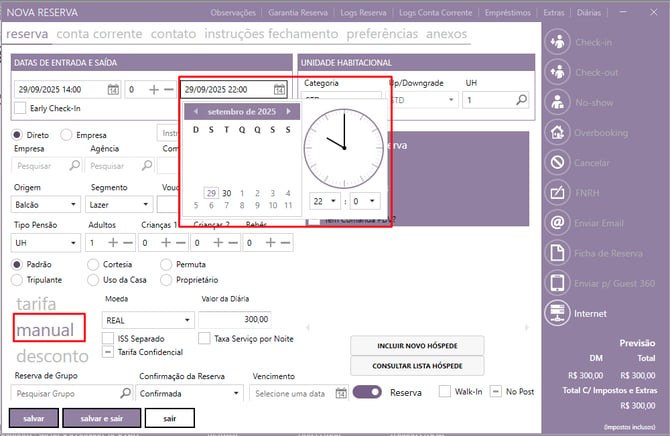The height and width of the screenshot is (436, 670).
Task: Click the No-show icon
Action: tap(557, 102)
